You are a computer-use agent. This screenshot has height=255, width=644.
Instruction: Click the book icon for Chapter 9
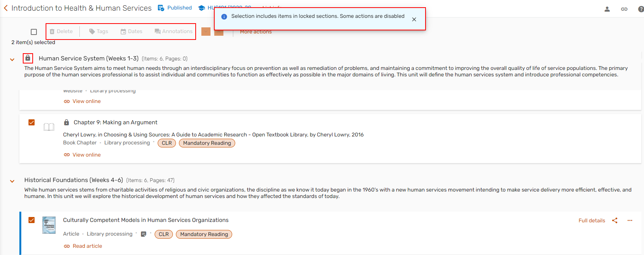tap(49, 127)
